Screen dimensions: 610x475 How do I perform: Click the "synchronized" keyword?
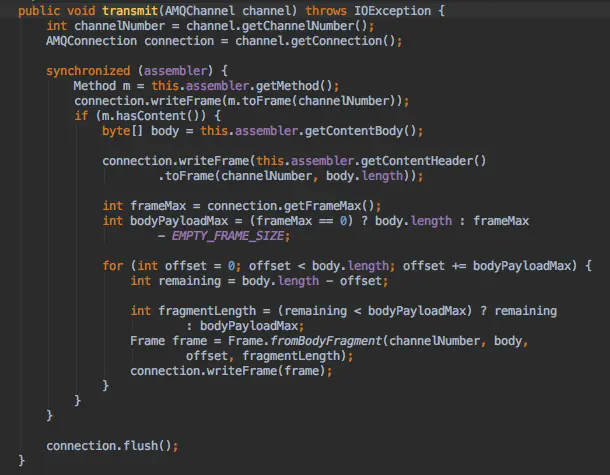pos(88,71)
